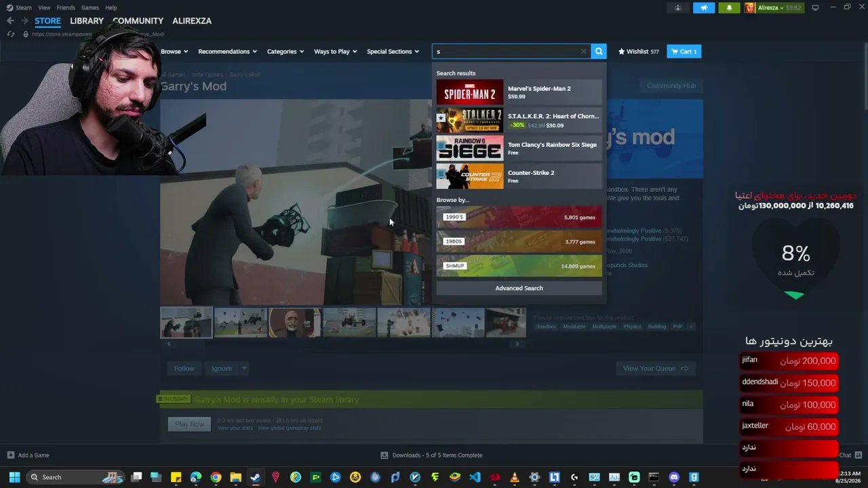Select Counter-Strike 2 search result
Image resolution: width=868 pixels, height=488 pixels.
pyautogui.click(x=519, y=176)
